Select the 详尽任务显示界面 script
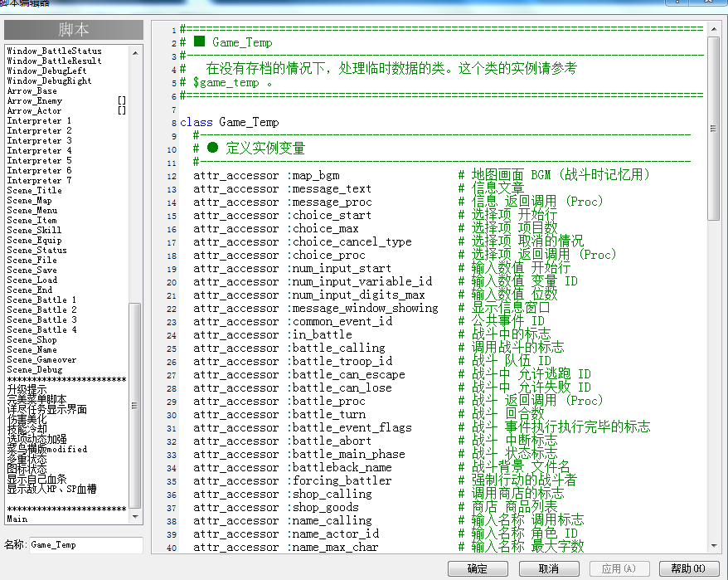Screen dimensions: 728x580 (x=46, y=409)
